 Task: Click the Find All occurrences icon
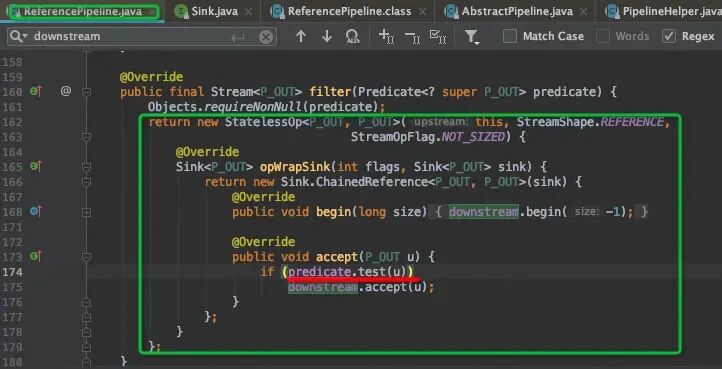[352, 36]
